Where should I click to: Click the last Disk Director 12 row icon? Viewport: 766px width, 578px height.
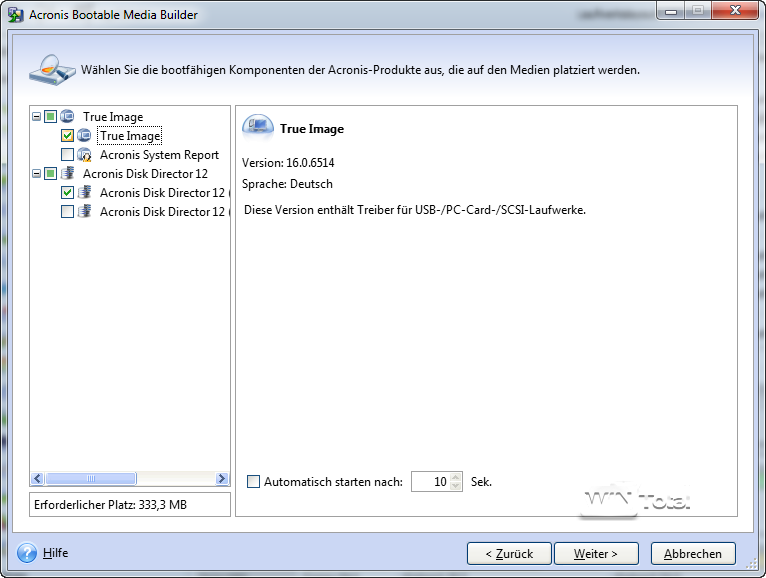(85, 211)
